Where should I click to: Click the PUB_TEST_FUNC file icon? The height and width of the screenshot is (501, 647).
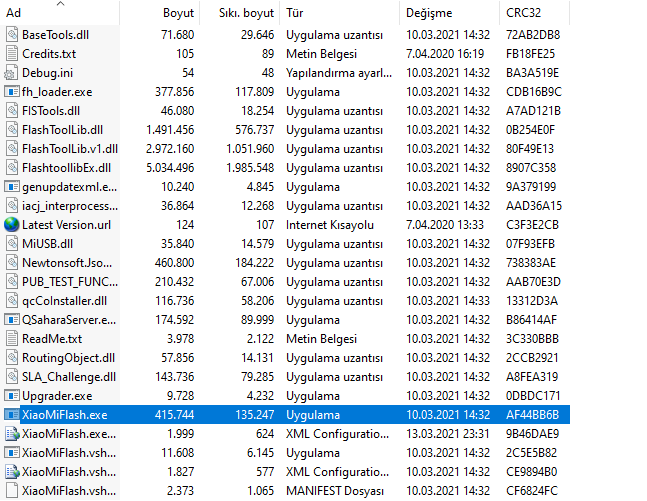click(12, 281)
